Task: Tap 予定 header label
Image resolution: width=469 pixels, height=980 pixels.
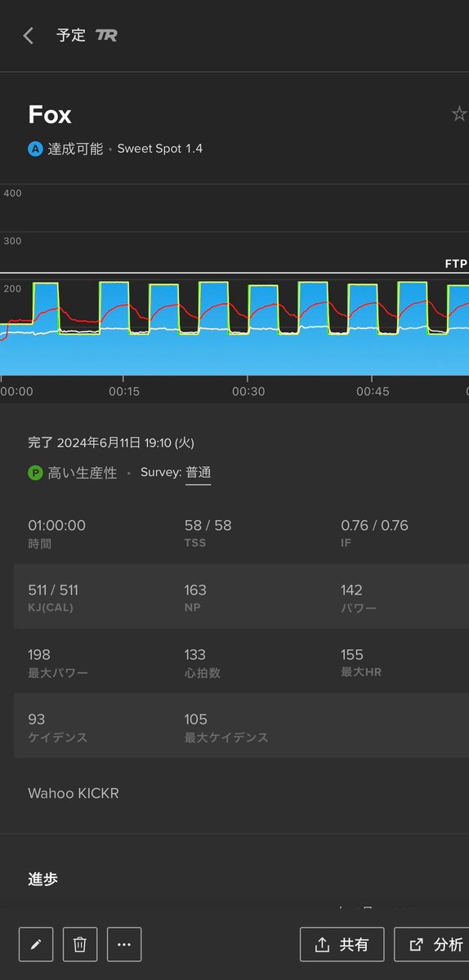Action: click(x=71, y=35)
